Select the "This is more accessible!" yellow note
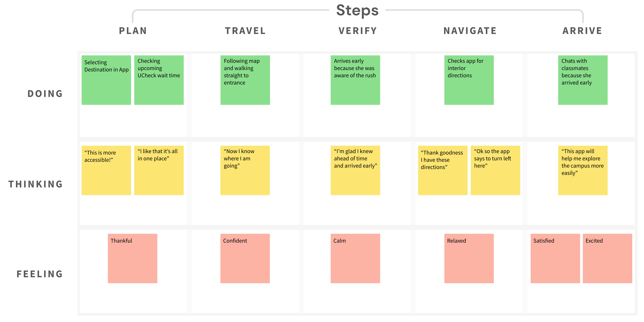This screenshot has width=644, height=322. pyautogui.click(x=106, y=170)
